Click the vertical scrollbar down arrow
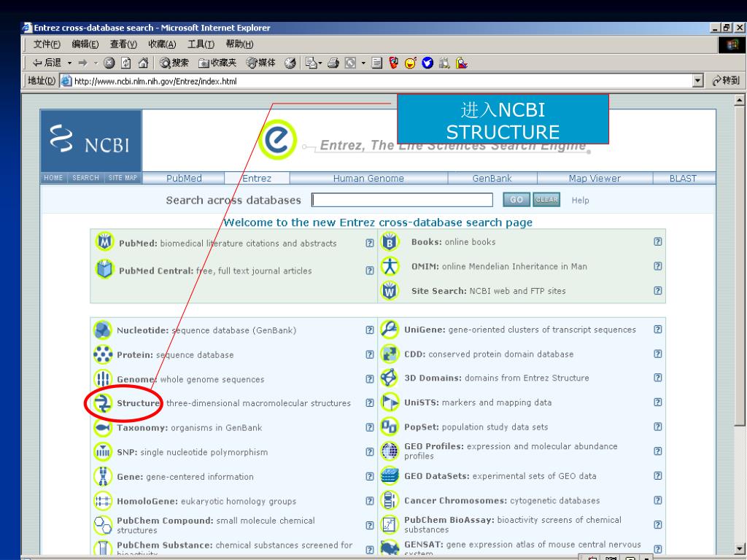The height and width of the screenshot is (560, 747). (x=739, y=548)
